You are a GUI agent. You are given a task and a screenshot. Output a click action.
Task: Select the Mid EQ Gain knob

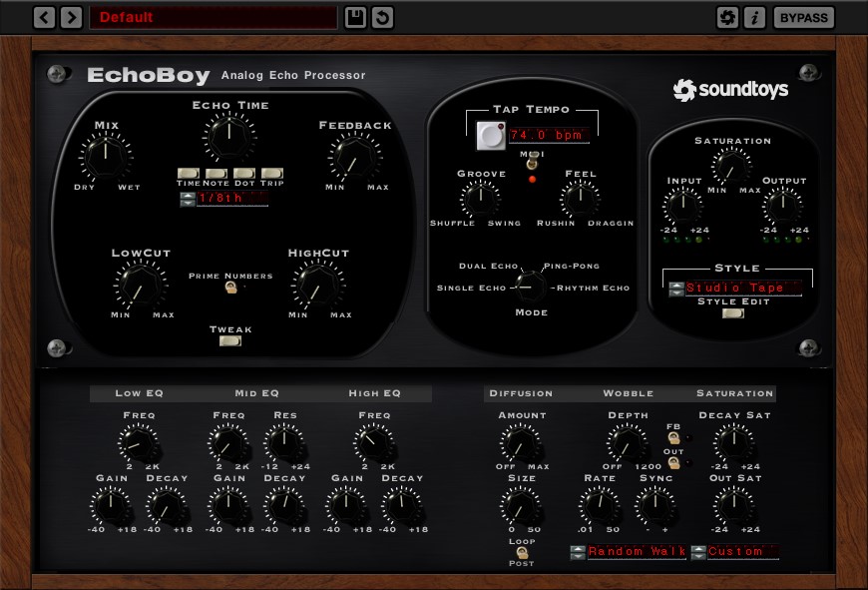coord(228,506)
